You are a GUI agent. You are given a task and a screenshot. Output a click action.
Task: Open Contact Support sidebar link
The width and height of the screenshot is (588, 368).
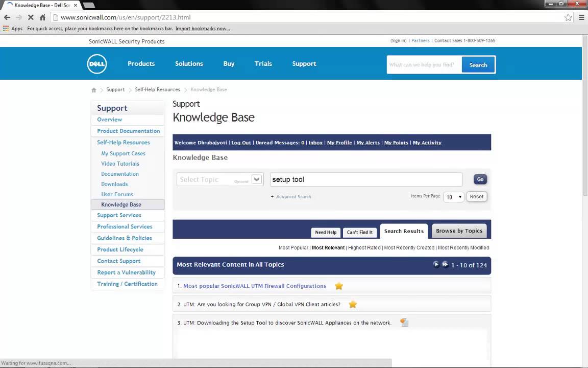point(118,261)
